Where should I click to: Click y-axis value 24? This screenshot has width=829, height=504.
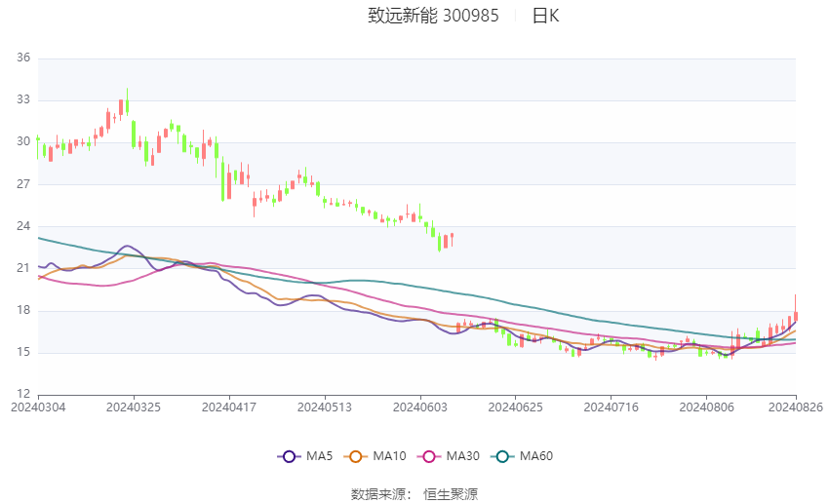pyautogui.click(x=23, y=226)
